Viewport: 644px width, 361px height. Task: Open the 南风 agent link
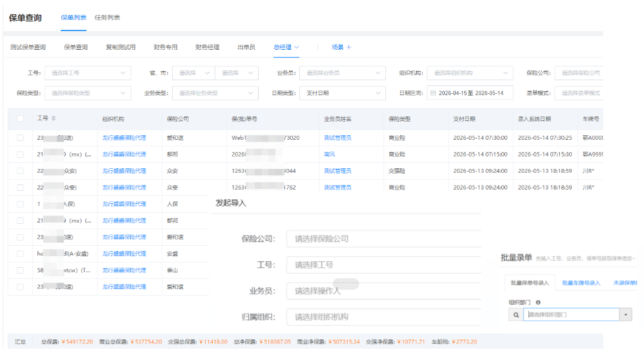point(329,154)
